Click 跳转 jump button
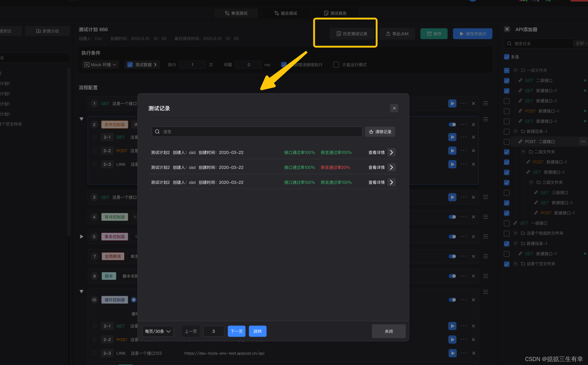 pyautogui.click(x=257, y=331)
